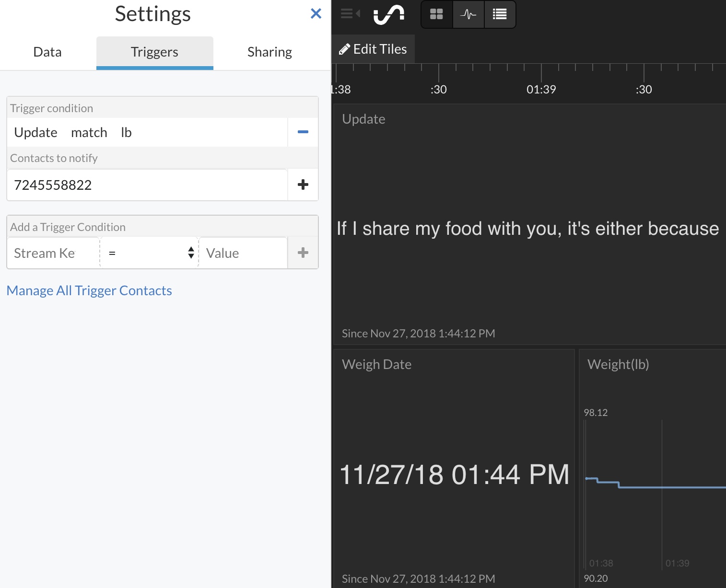The height and width of the screenshot is (588, 726).
Task: Click the Edit Tiles pencil icon
Action: pyautogui.click(x=345, y=48)
